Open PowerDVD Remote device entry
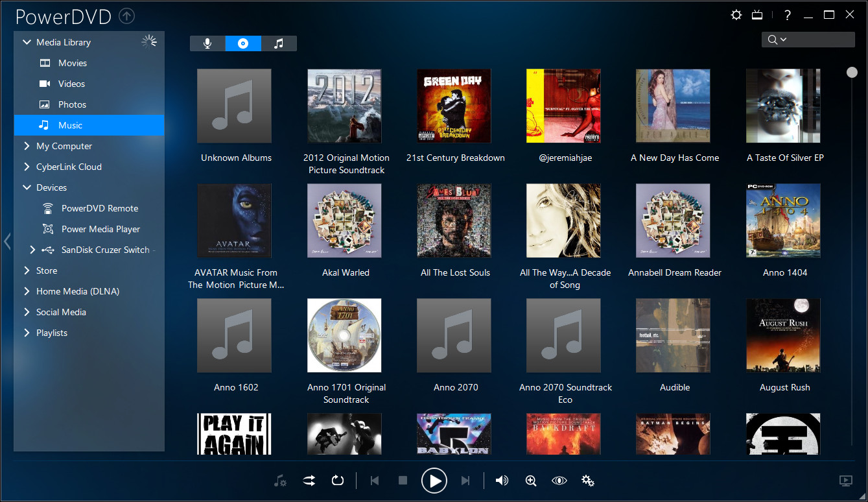Viewport: 868px width, 502px height. coord(99,208)
